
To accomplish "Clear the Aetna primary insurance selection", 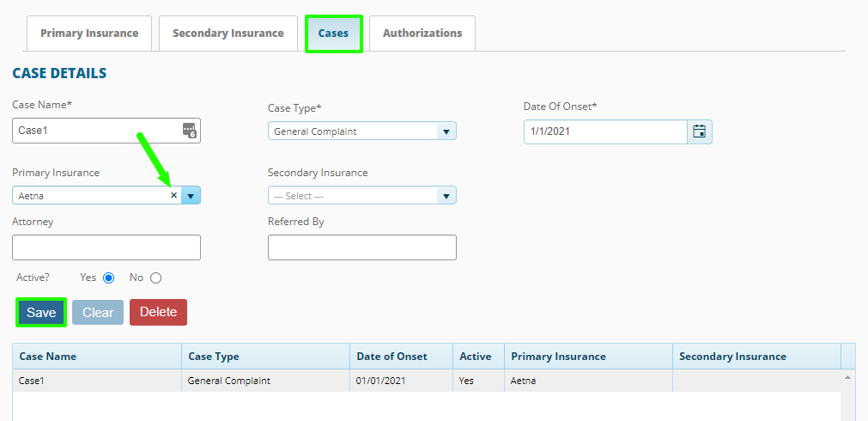I will pyautogui.click(x=173, y=196).
